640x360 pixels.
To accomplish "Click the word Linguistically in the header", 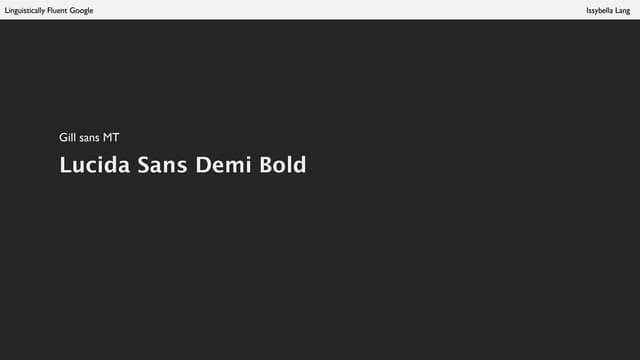I will click(x=25, y=11).
